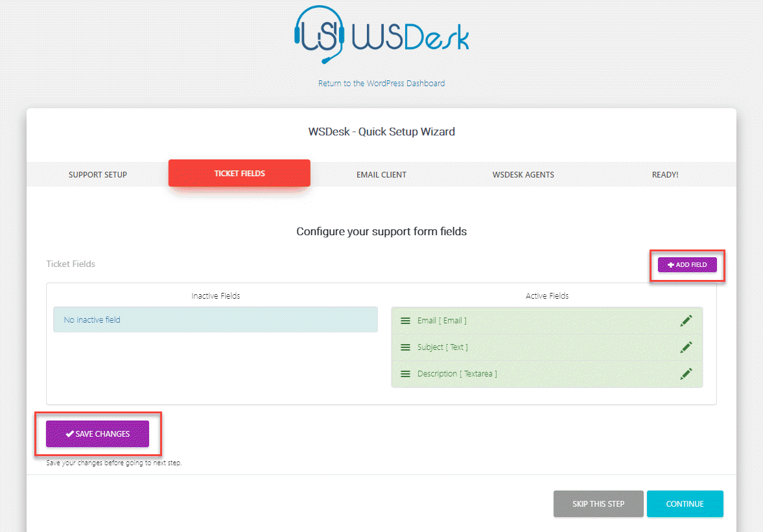Click the Add Field button
The height and width of the screenshot is (532, 763).
687,264
